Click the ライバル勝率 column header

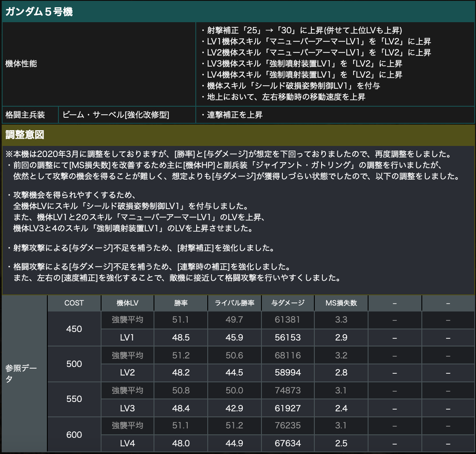[234, 303]
